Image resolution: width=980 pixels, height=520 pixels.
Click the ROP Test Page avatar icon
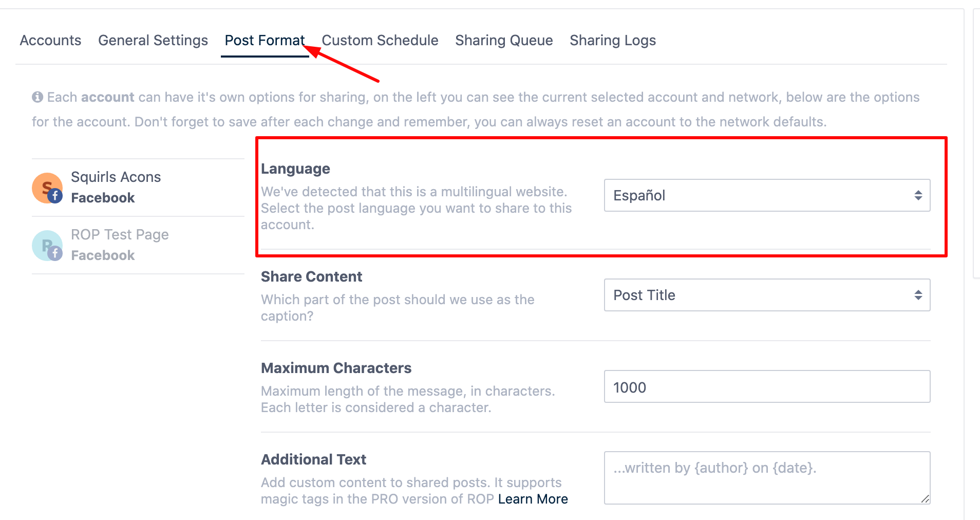tap(45, 244)
